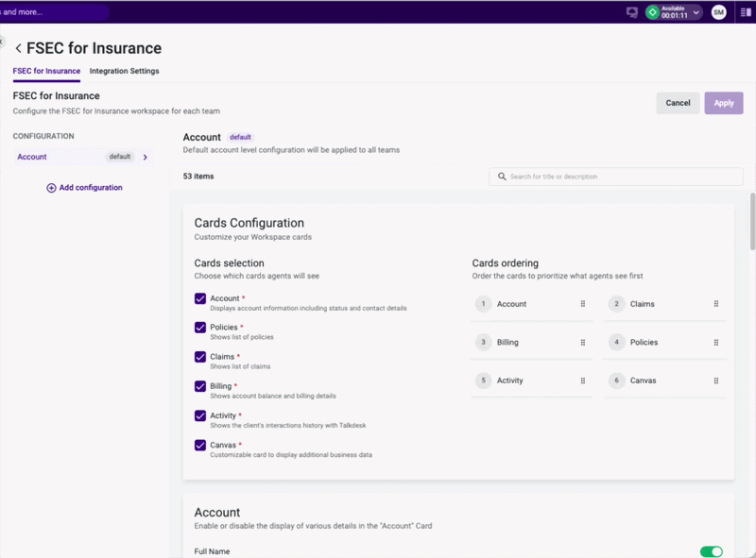
Task: Click the default badge beside Account heading
Action: click(x=240, y=137)
